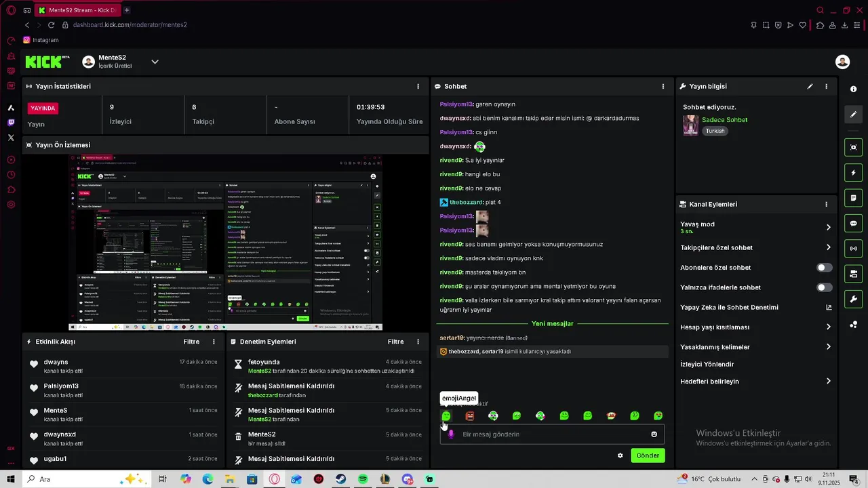Click the Sadece Sohbet category link

[724, 120]
